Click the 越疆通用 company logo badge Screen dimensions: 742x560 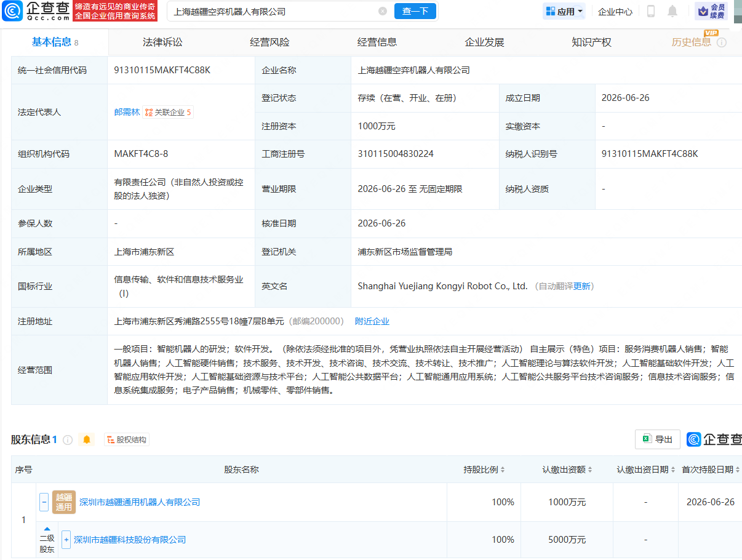click(x=64, y=502)
